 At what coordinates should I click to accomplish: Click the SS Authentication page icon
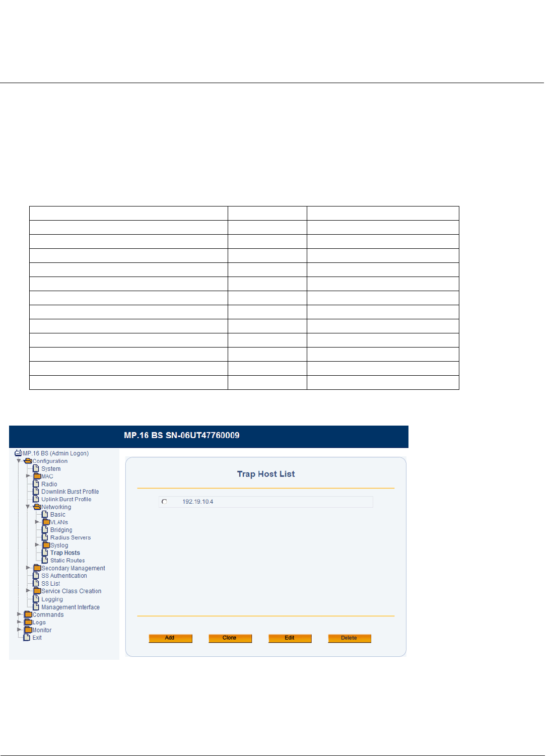tap(36, 575)
